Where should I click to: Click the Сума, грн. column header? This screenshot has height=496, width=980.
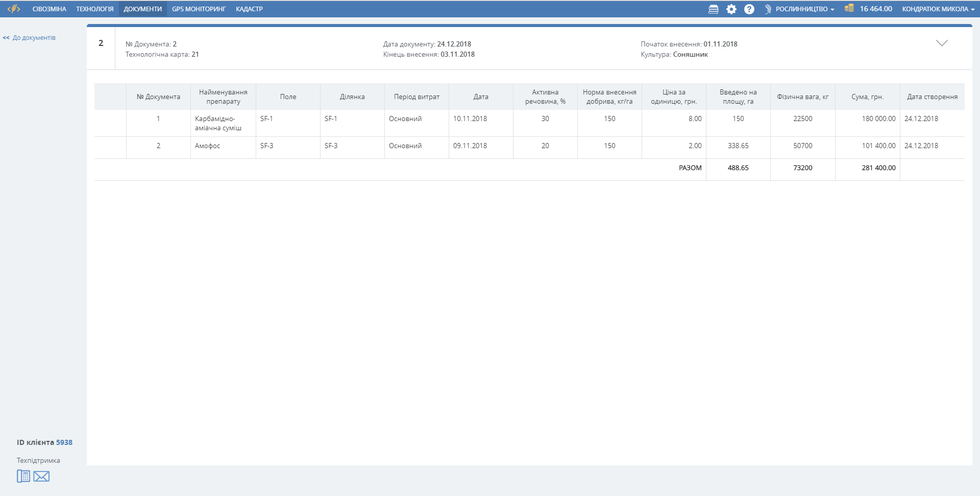coord(867,97)
